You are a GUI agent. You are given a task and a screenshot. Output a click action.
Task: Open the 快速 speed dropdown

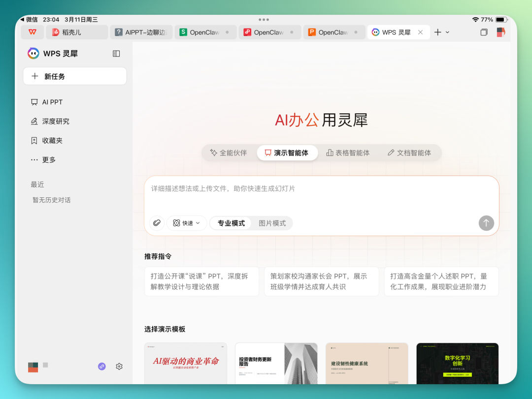[187, 223]
